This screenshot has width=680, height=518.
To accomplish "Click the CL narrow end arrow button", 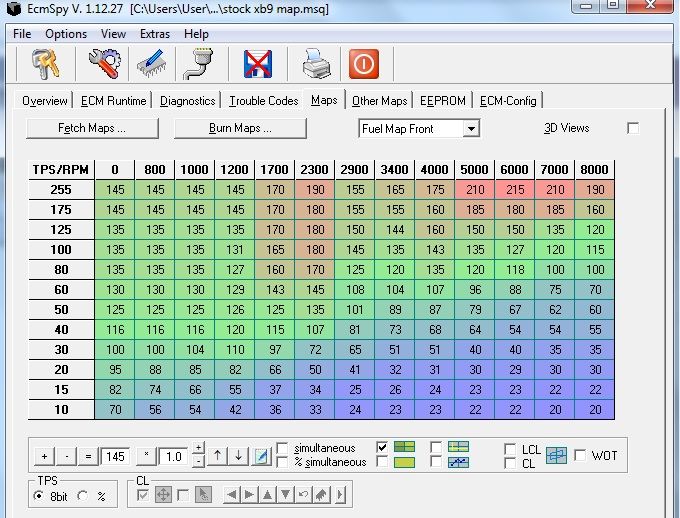I will tap(340, 495).
